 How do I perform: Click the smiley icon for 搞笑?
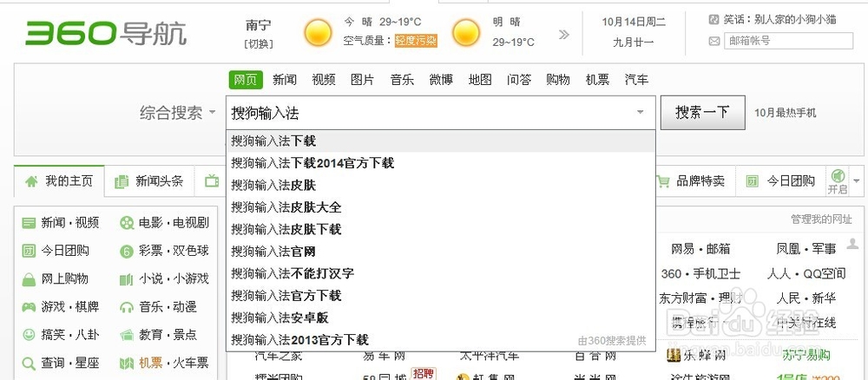coord(29,335)
